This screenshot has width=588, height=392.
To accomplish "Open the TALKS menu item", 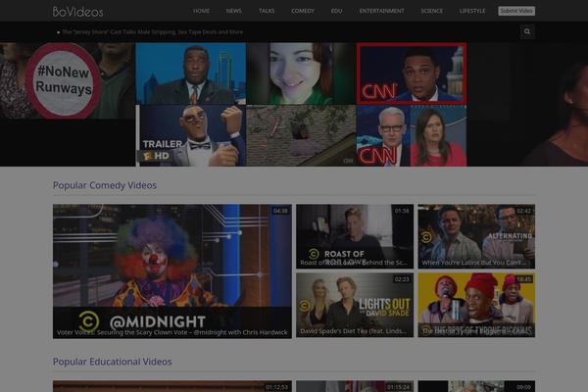I will coord(267,11).
